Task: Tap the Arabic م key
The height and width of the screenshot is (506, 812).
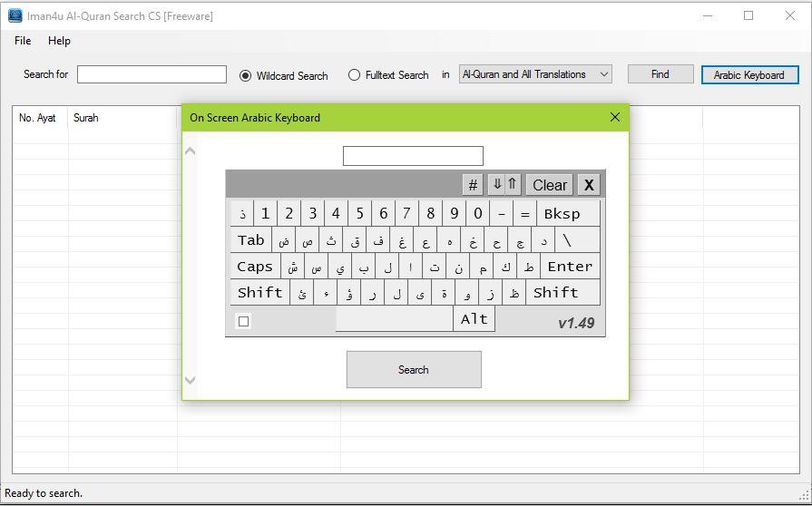Action: pos(482,267)
